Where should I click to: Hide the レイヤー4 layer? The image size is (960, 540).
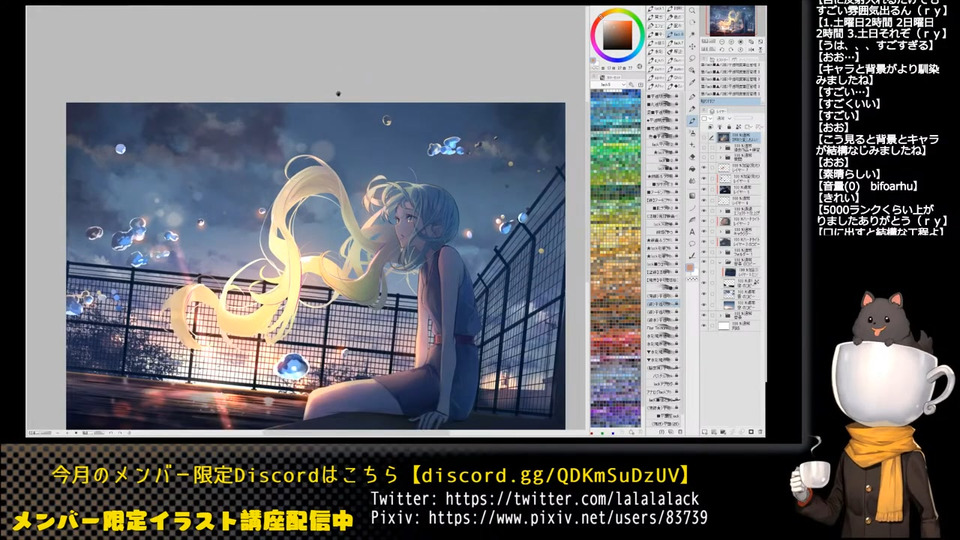point(703,201)
